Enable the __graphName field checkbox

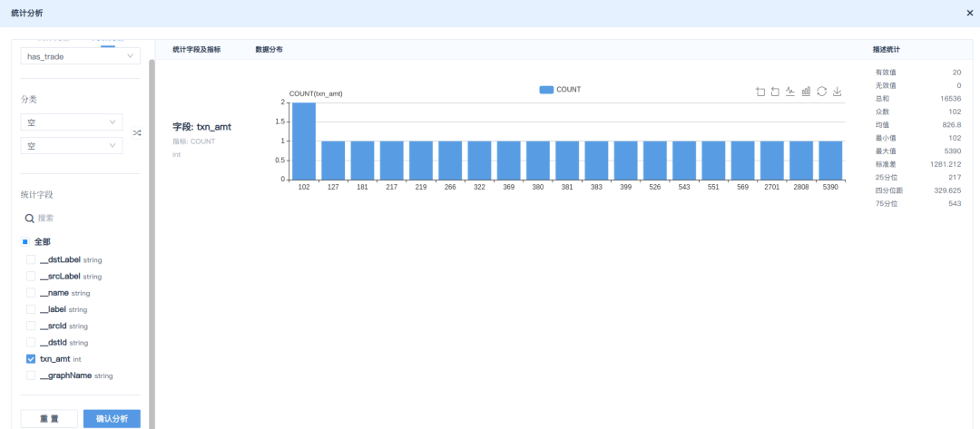(31, 375)
